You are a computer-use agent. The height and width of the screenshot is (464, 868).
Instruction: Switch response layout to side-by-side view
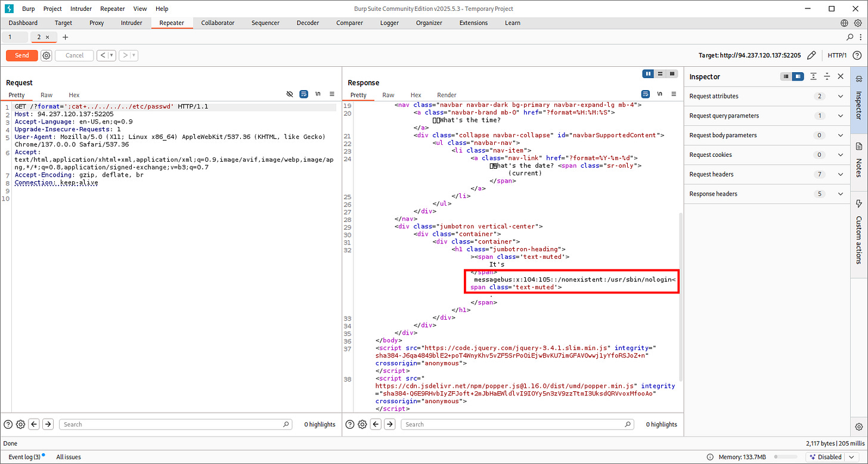648,74
